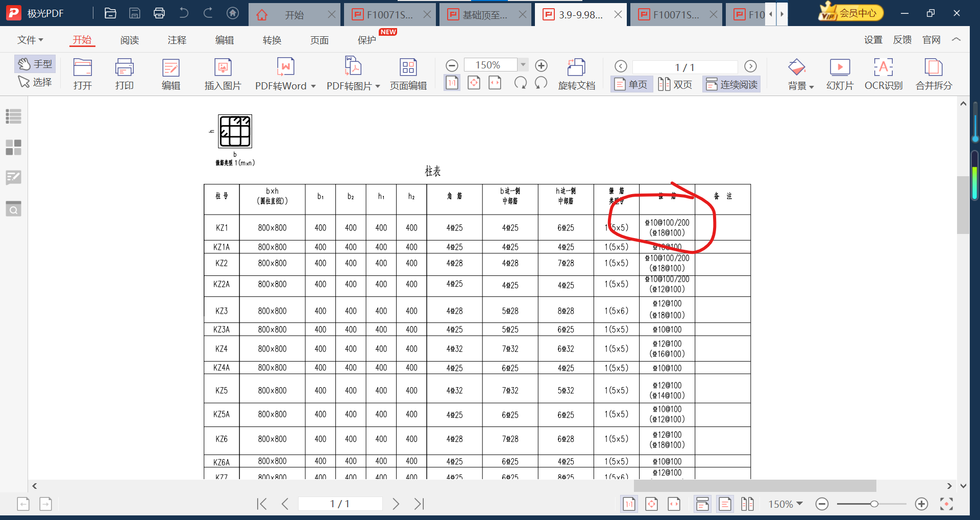The width and height of the screenshot is (980, 520).
Task: Open the 官网 official website link
Action: click(932, 40)
